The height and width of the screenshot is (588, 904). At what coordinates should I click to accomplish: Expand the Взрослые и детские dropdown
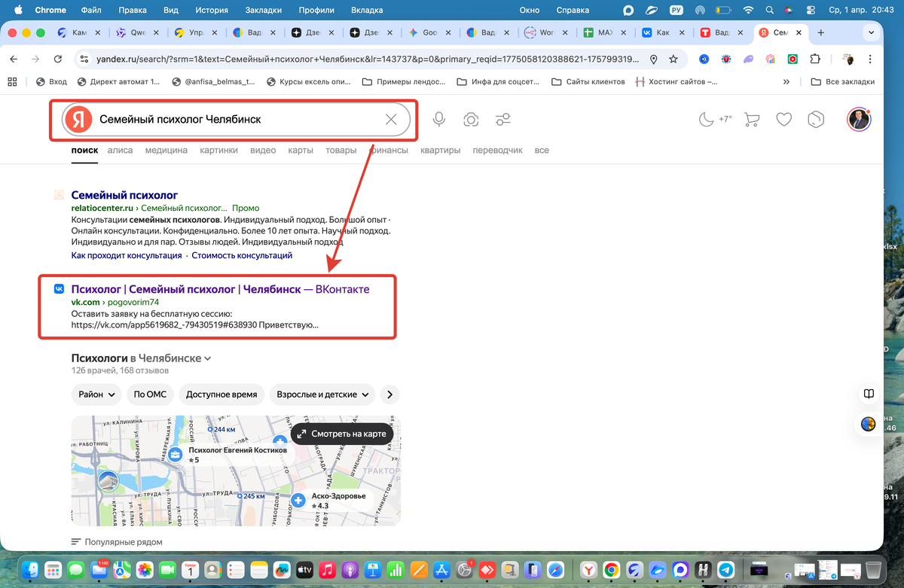pos(322,394)
